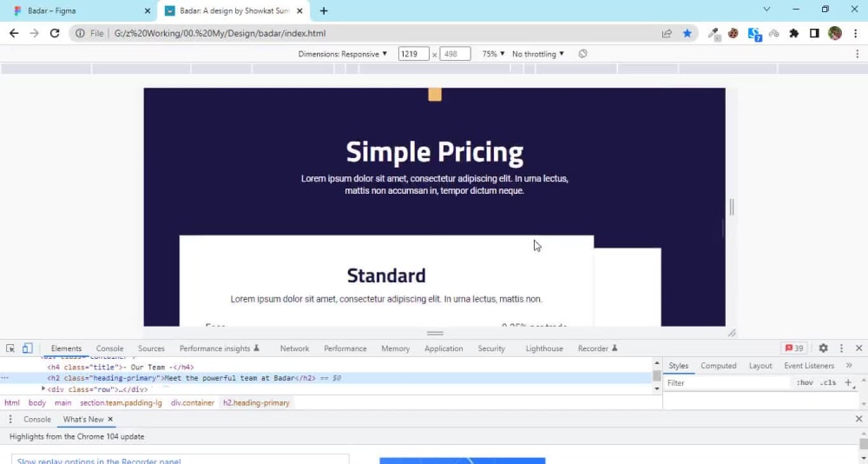
Task: Click the 39 issues badge
Action: (x=794, y=348)
